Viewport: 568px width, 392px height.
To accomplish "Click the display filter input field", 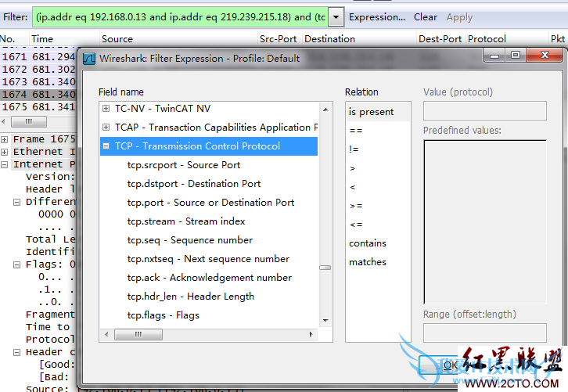I will [180, 17].
